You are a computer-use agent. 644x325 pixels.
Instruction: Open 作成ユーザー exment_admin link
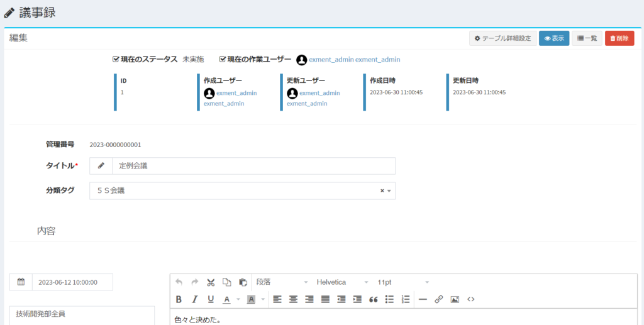(230, 98)
